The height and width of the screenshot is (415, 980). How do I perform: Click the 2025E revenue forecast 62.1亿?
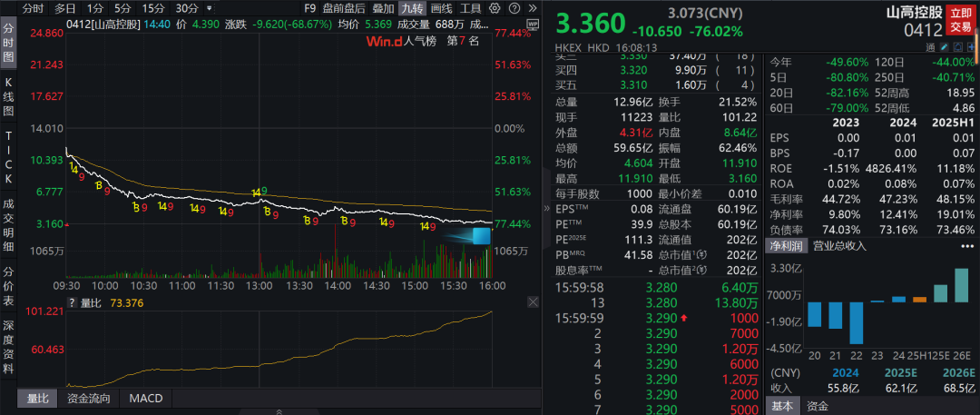point(900,390)
